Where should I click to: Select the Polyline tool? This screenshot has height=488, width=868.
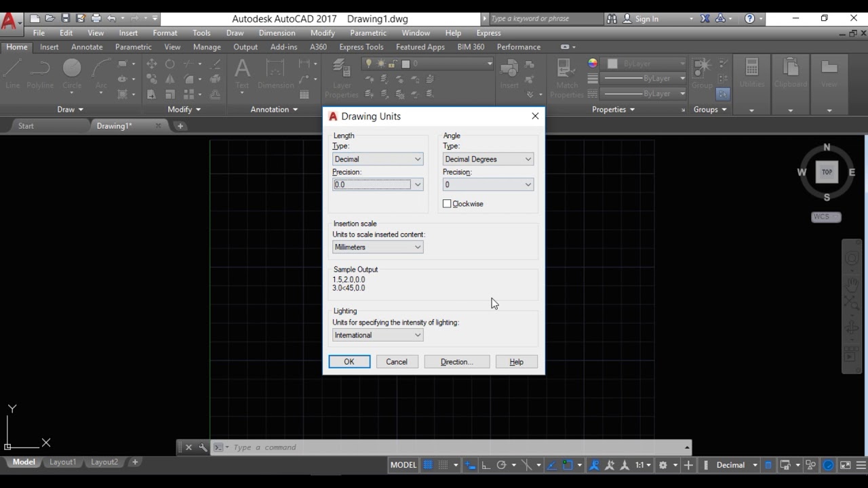[40, 74]
